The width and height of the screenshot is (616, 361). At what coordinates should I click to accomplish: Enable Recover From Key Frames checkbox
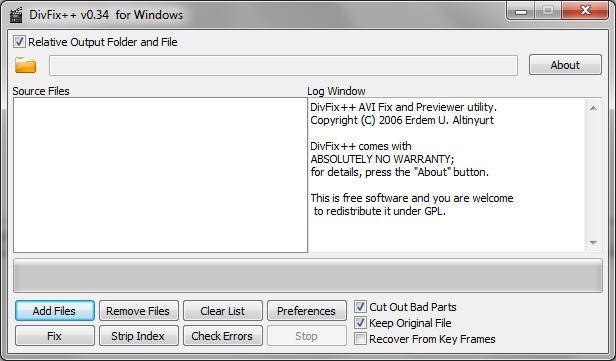click(x=360, y=339)
